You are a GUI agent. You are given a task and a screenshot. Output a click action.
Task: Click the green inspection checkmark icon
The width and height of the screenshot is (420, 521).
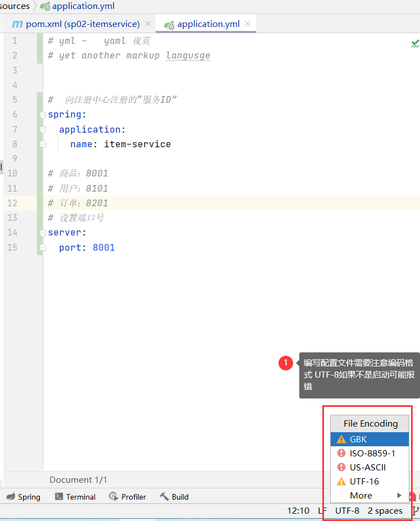tap(415, 43)
